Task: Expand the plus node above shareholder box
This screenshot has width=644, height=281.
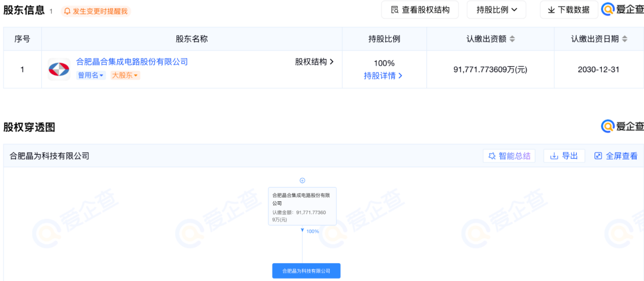Action: 302,180
